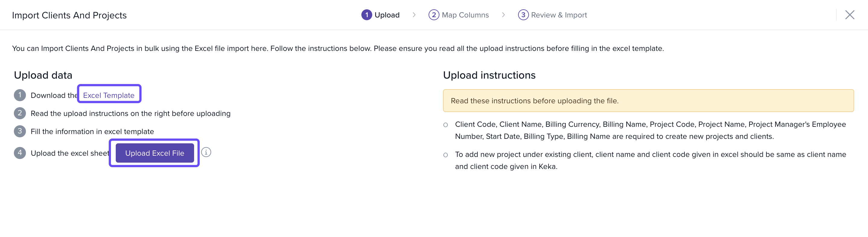
Task: Click the 'Import Clients And Projects' title
Action: [69, 15]
